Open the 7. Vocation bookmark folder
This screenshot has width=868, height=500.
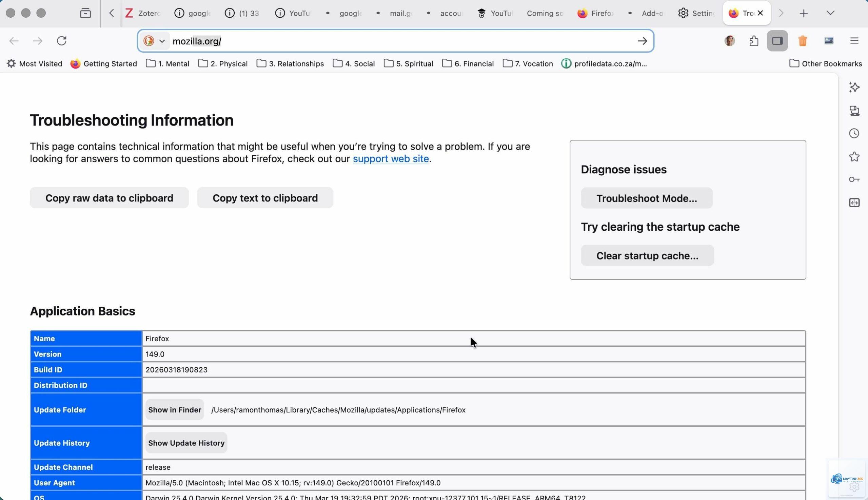tap(528, 63)
